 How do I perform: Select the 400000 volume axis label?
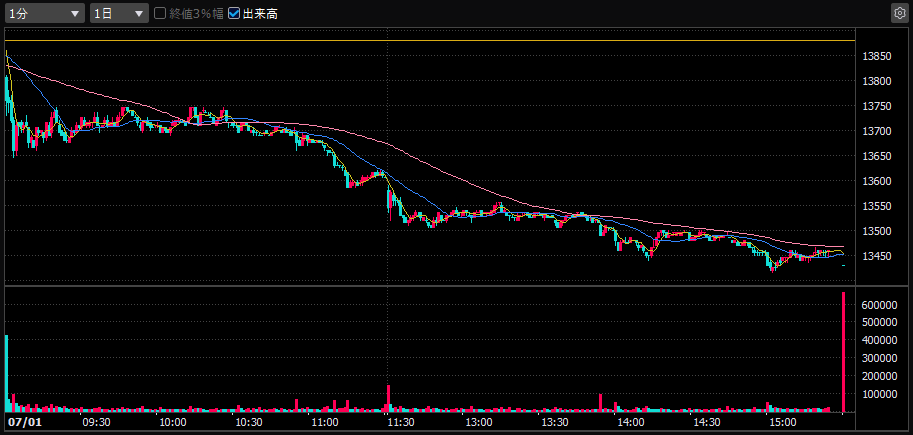coord(880,340)
